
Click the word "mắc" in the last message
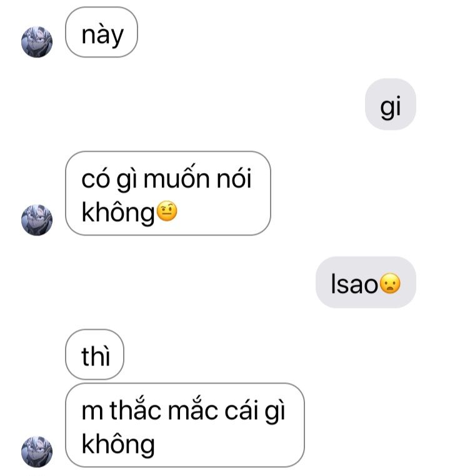point(193,410)
